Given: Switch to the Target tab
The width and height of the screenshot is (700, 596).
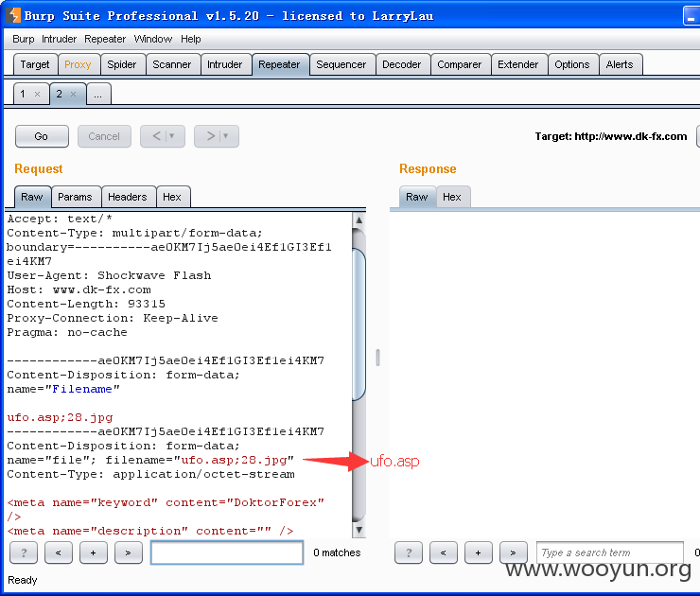Looking at the screenshot, I should point(35,64).
